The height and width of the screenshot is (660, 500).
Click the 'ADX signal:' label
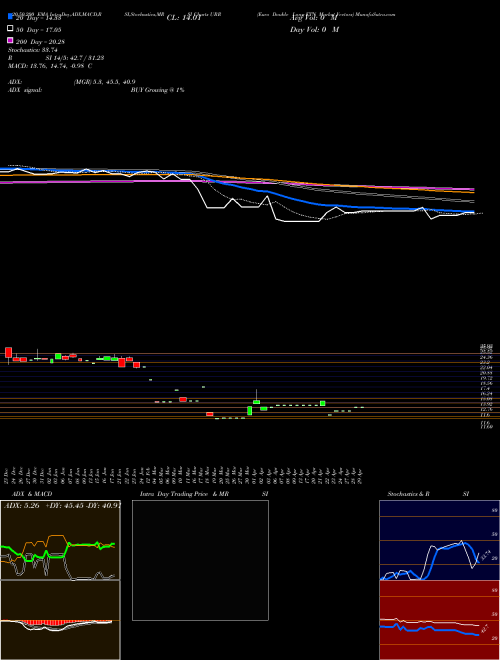point(25,90)
